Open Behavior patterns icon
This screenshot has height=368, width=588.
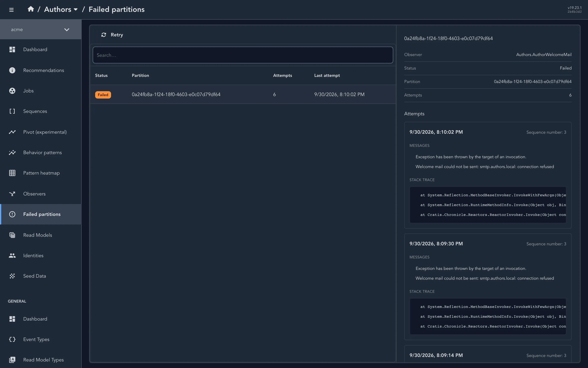click(12, 153)
